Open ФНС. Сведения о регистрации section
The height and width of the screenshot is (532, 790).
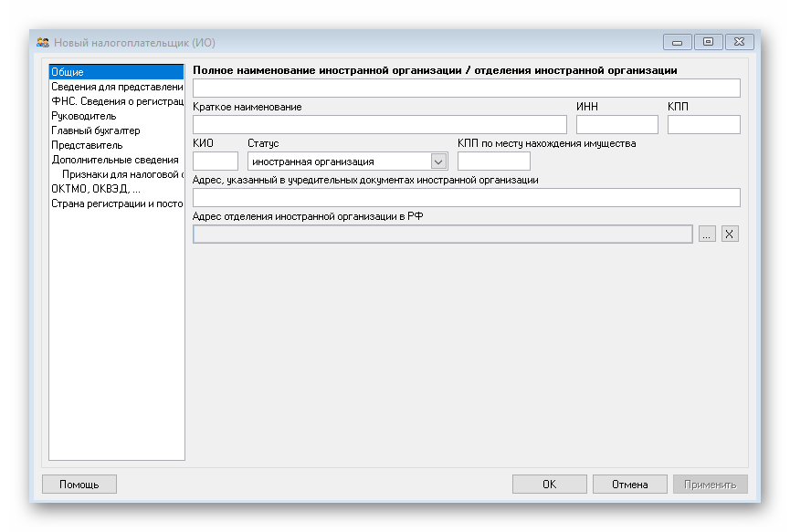(x=116, y=101)
